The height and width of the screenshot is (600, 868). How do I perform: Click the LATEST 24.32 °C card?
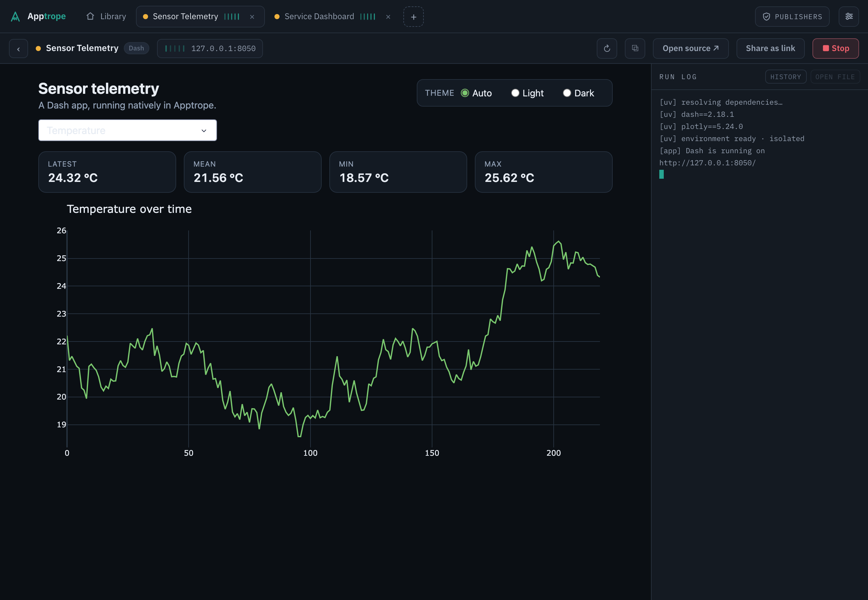click(107, 172)
